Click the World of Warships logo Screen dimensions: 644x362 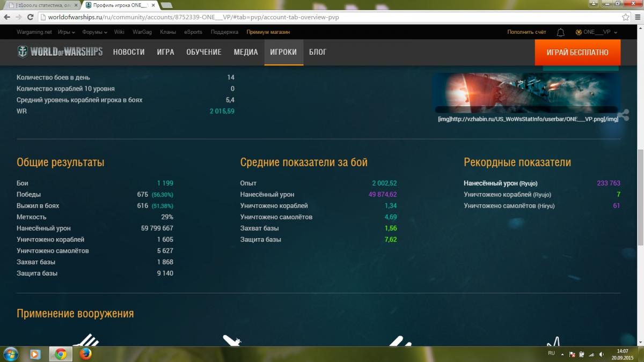pyautogui.click(x=60, y=52)
